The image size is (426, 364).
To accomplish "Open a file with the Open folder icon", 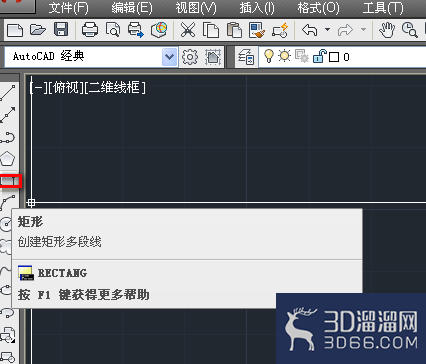I will 38,30.
